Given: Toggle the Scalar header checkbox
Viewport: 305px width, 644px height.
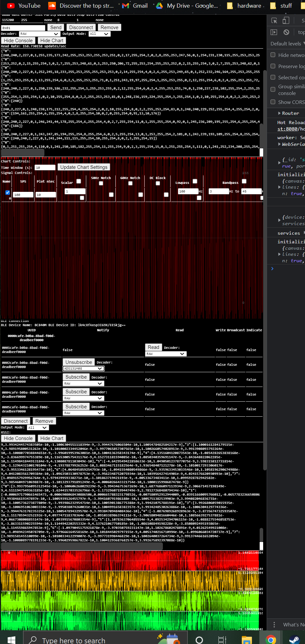Looking at the screenshot, I should 79,181.
